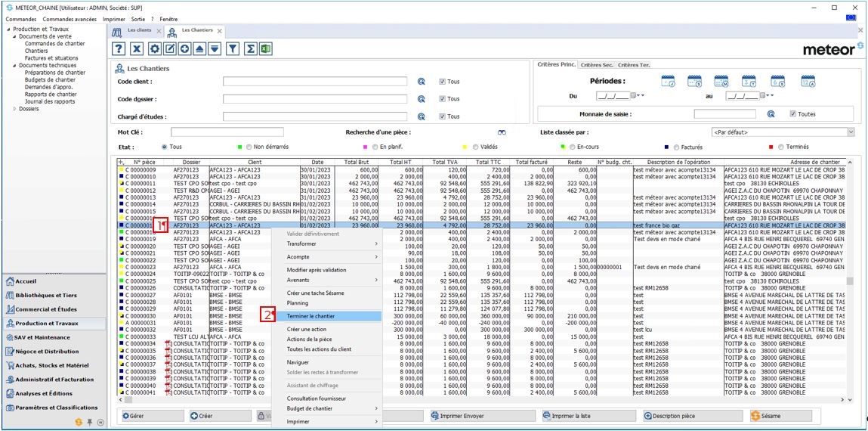Image resolution: width=868 pixels, height=431 pixels.
Task: Click the X toolbar icon to close the list
Action: (137, 49)
